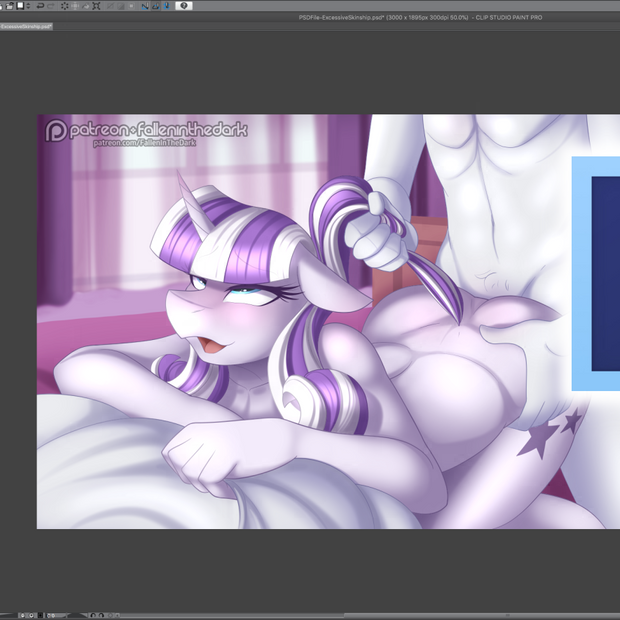
Task: Click the Fill bucket icon
Action: 85,6
